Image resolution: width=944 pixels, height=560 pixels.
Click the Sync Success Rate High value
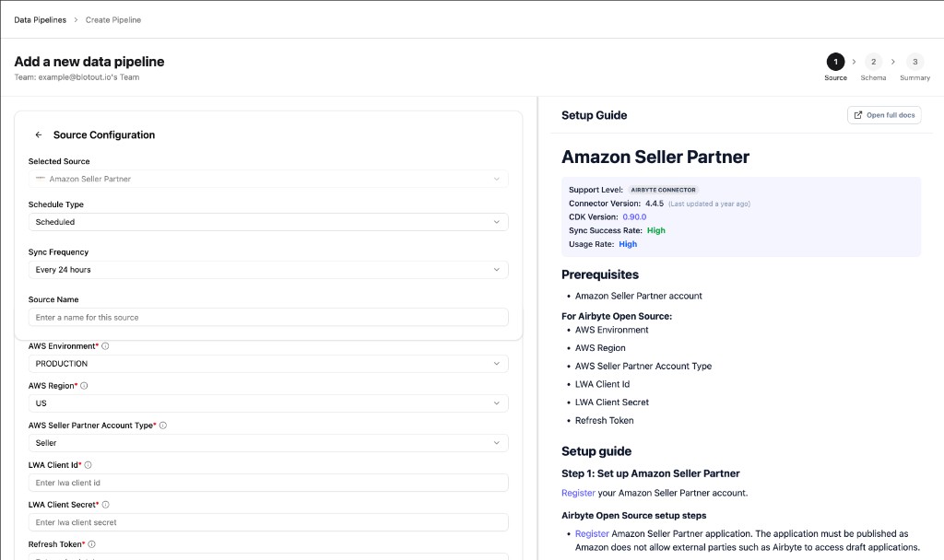pos(656,230)
